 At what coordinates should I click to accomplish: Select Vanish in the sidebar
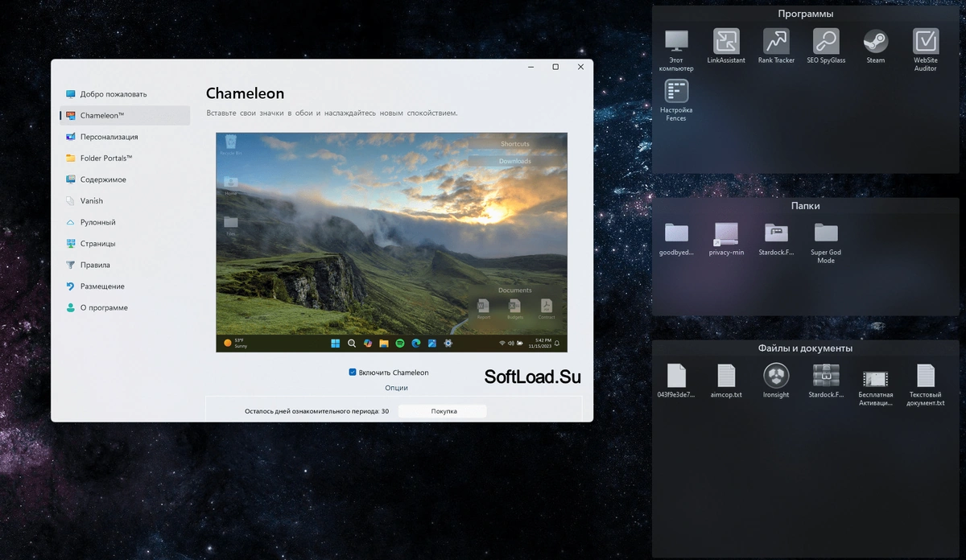click(x=125, y=201)
